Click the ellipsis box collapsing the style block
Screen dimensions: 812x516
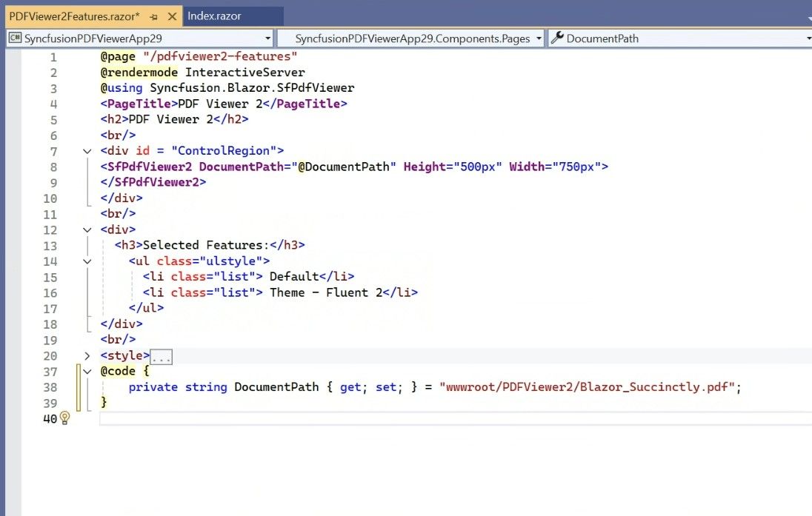[x=161, y=357]
